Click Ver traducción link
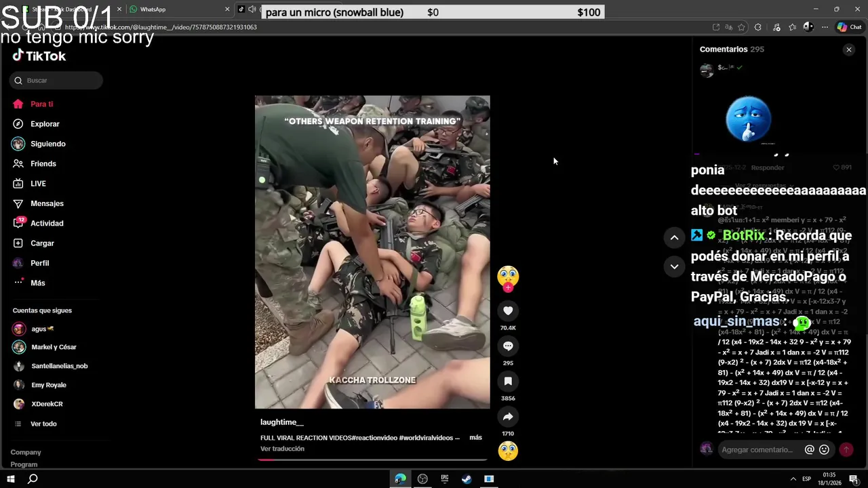Image resolution: width=868 pixels, height=488 pixels. click(x=282, y=449)
